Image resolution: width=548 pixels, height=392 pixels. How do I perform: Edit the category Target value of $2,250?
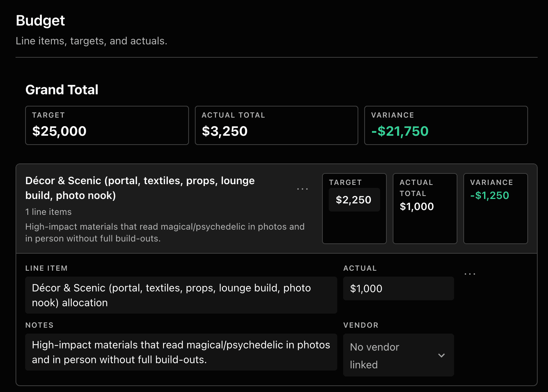click(354, 200)
